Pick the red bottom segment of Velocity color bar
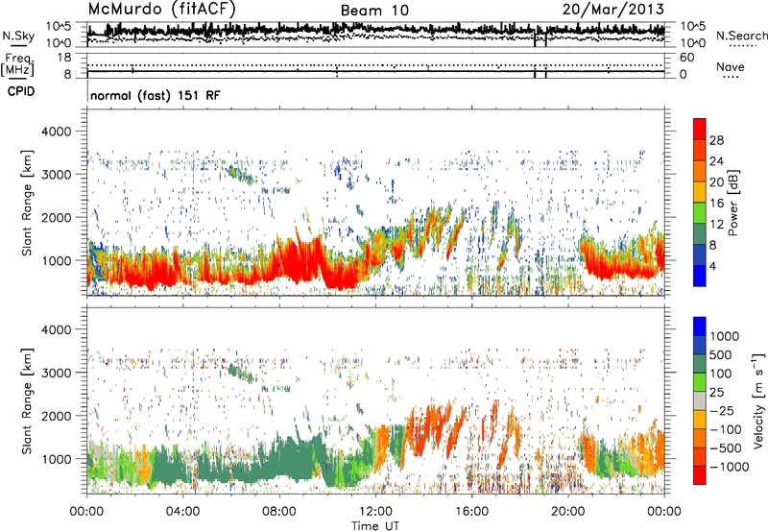Screen dimensions: 768x532 (x=700, y=475)
